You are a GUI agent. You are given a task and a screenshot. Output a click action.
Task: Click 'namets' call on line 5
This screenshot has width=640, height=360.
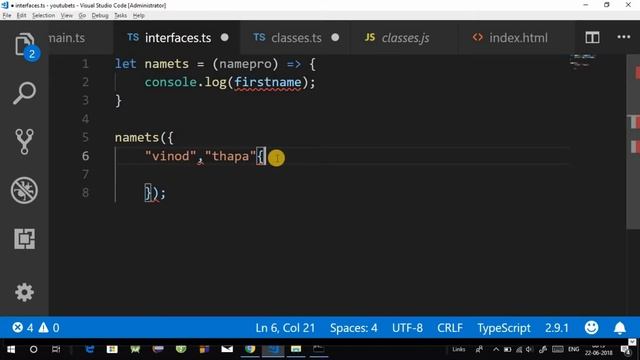click(137, 138)
